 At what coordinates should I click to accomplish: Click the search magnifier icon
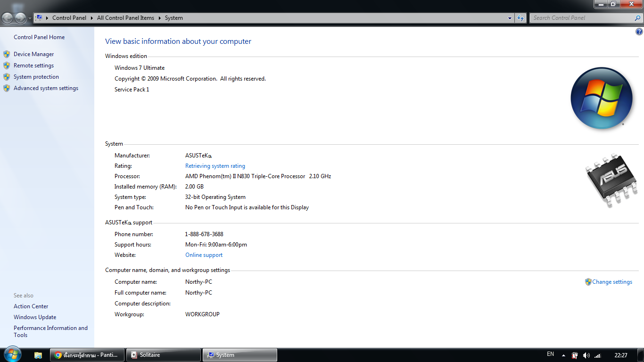(x=638, y=18)
